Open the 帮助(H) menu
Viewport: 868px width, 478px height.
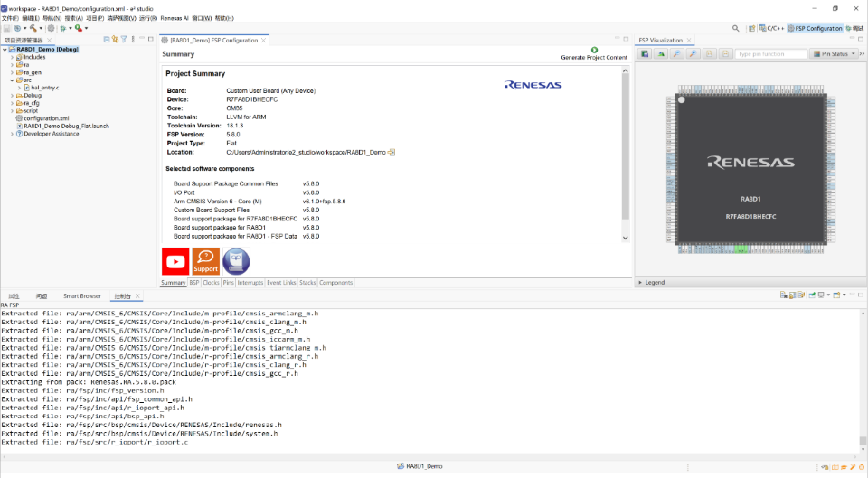tap(224, 18)
